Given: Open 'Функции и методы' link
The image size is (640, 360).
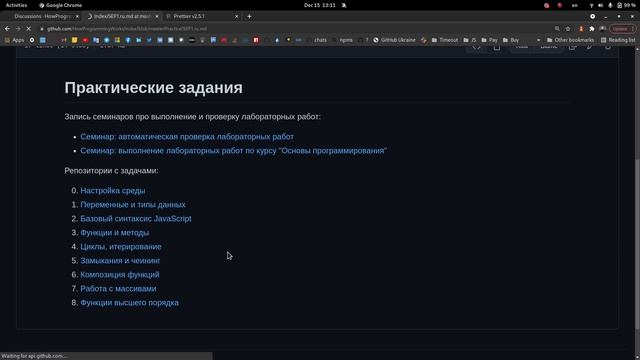Looking at the screenshot, I should [x=115, y=233].
